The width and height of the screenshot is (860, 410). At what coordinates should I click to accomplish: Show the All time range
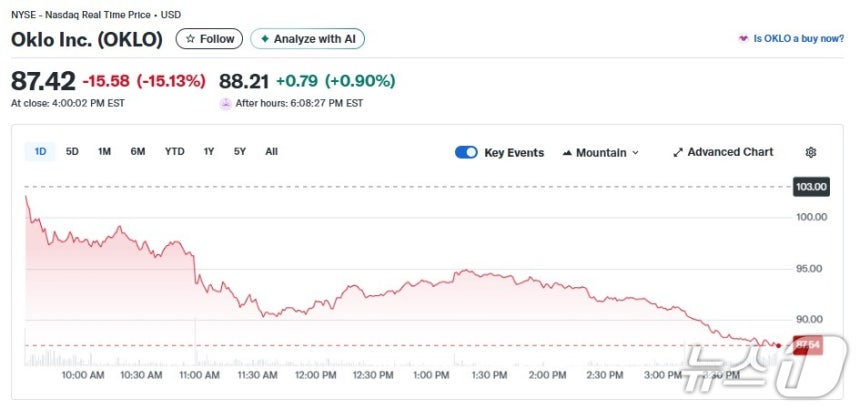click(271, 152)
